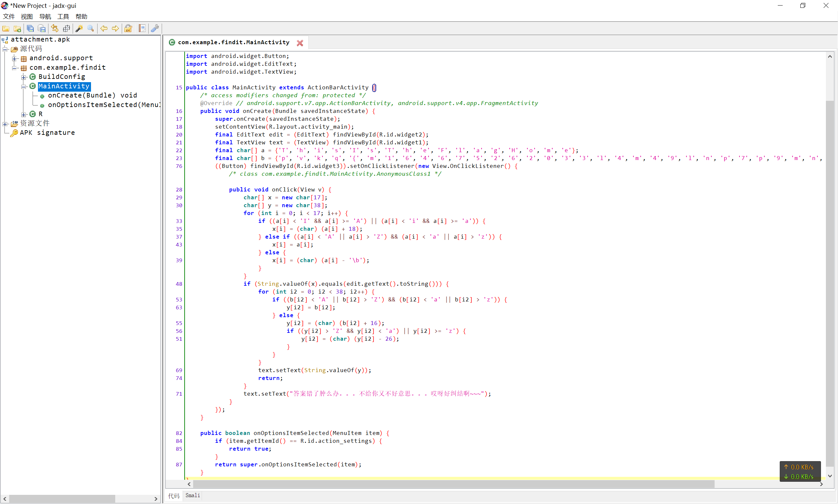Close the com.example.findit.MainActivity tab
This screenshot has height=504, width=838.
300,43
